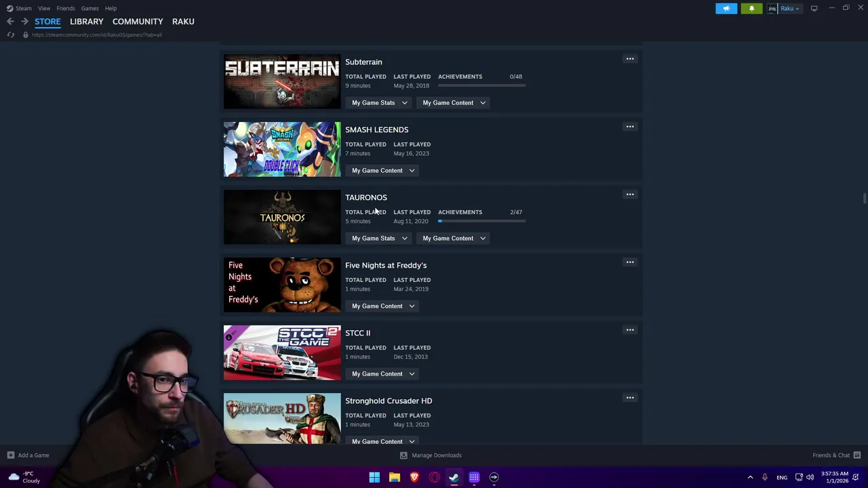Open the Five Nights at Freddy's title link
The height and width of the screenshot is (488, 868).
click(386, 265)
